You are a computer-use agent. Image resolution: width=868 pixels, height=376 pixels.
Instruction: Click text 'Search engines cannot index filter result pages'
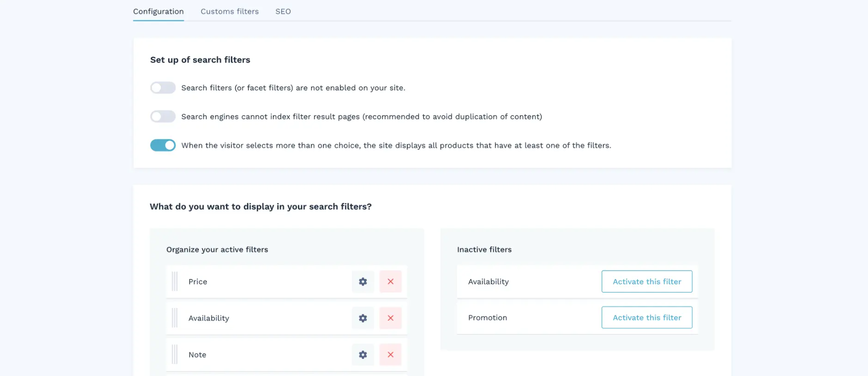[x=362, y=117]
